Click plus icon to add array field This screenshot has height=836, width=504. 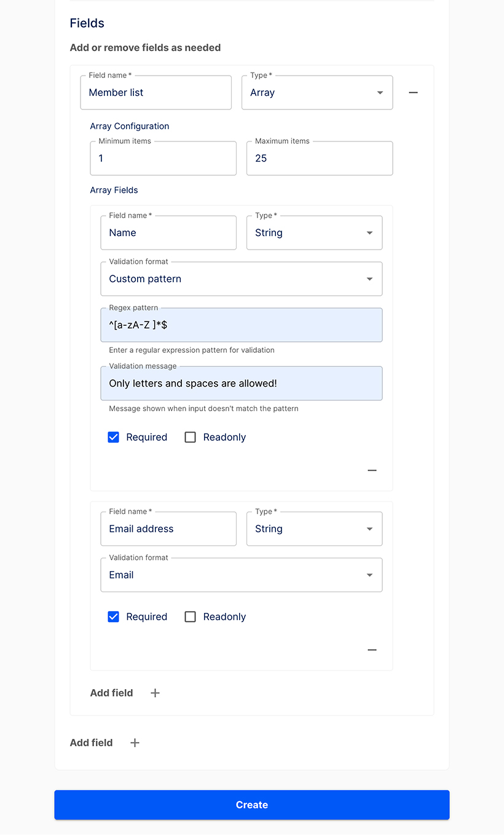155,693
